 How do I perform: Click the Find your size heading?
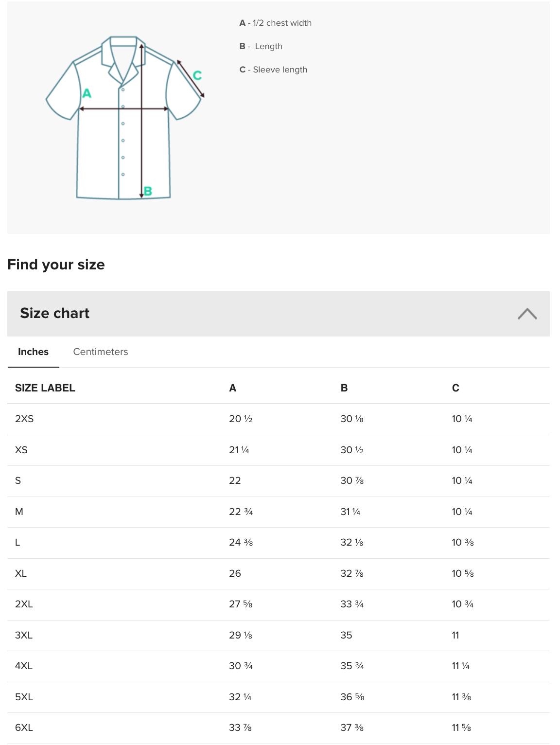56,265
